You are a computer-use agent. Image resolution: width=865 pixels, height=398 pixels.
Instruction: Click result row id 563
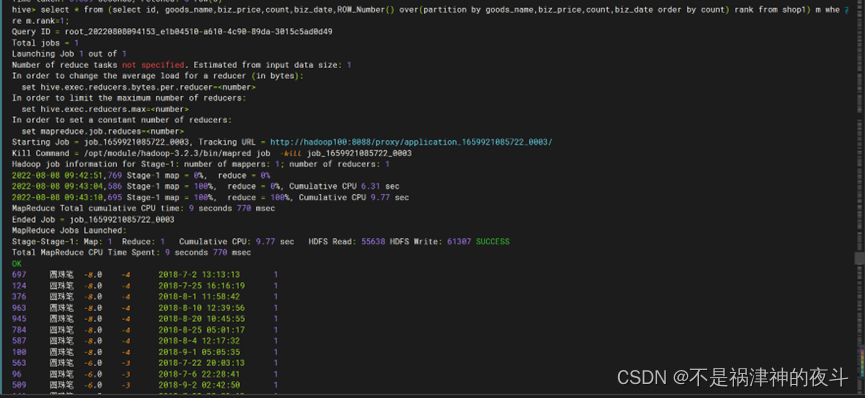(x=19, y=363)
